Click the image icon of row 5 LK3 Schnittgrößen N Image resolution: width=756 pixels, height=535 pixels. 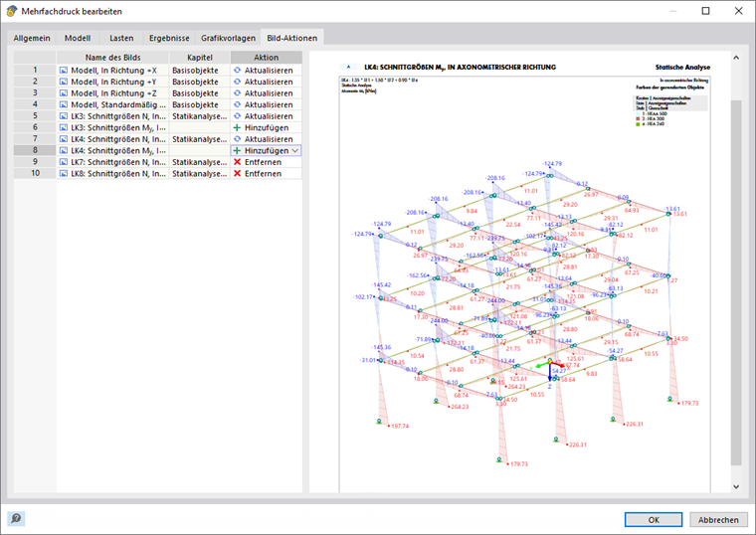point(64,116)
